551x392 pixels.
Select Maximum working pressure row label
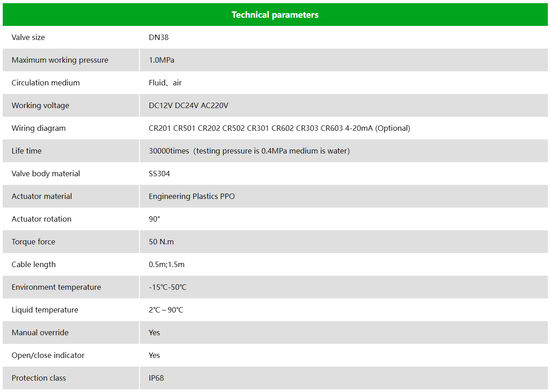(60, 60)
